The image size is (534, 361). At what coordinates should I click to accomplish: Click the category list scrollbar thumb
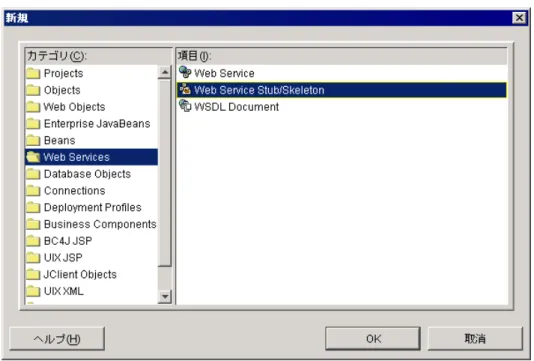[x=165, y=173]
